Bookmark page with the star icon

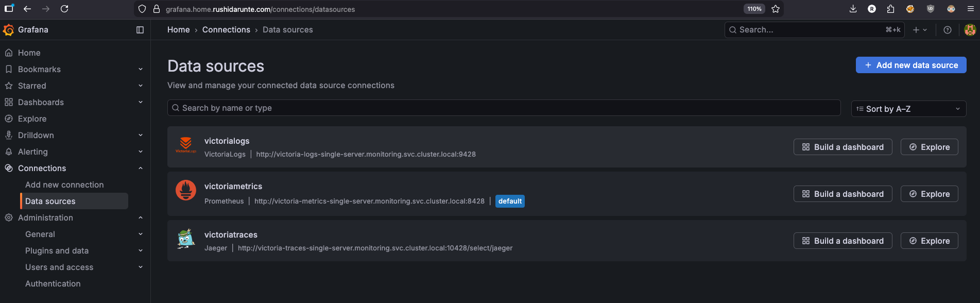(x=776, y=9)
